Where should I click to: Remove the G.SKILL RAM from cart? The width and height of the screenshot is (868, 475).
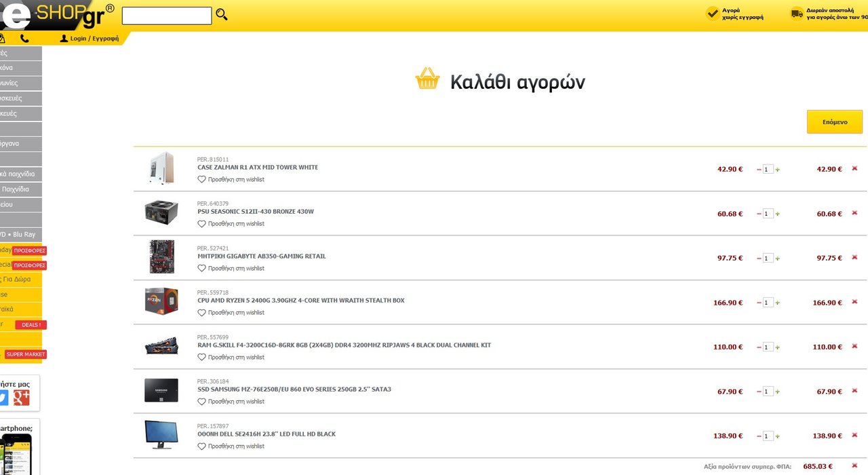tap(854, 346)
